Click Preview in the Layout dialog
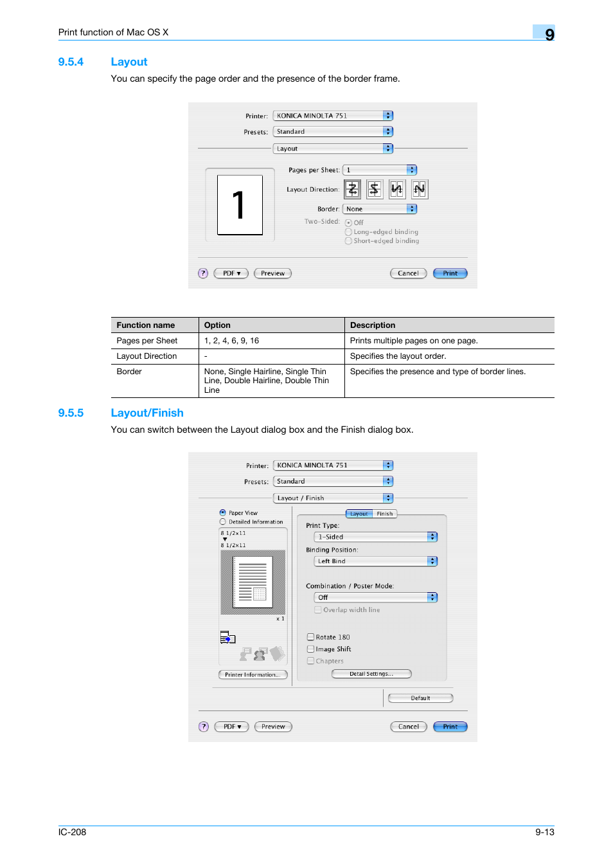 pos(273,273)
